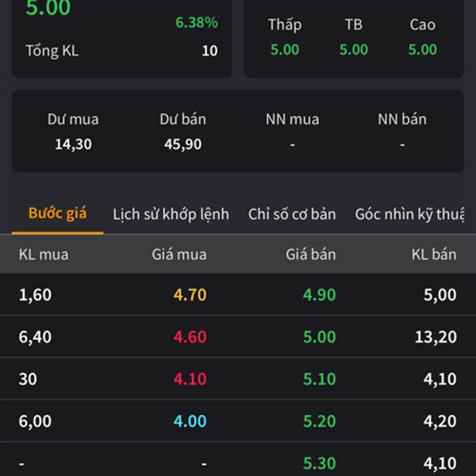Tap the 4.90 ask price
Image resolution: width=476 pixels, height=476 pixels.
pyautogui.click(x=319, y=295)
